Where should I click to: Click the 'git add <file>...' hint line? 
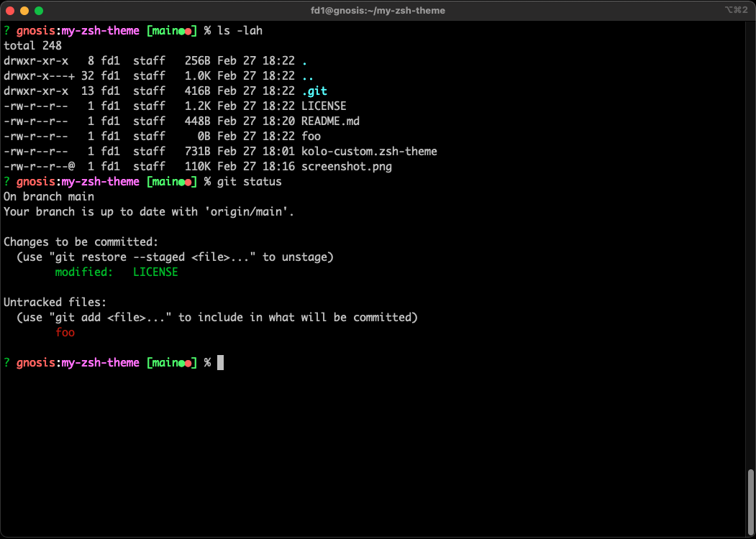[x=217, y=318]
